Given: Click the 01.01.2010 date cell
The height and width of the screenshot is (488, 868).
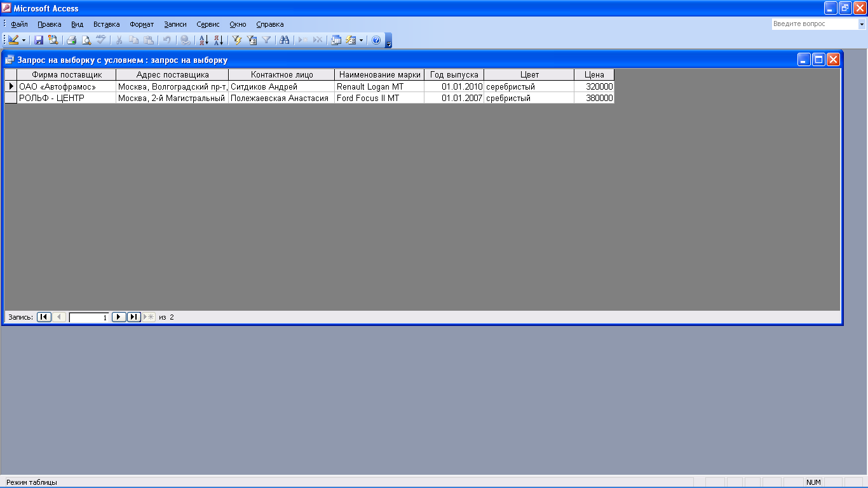Looking at the screenshot, I should [454, 86].
